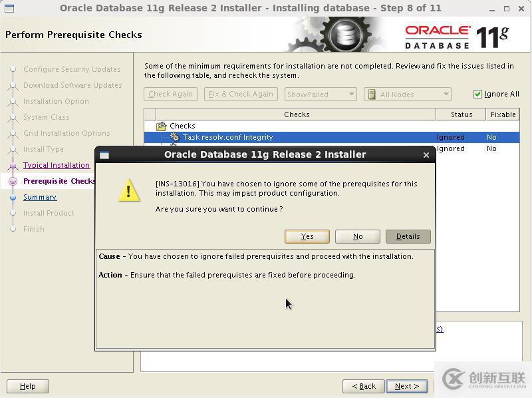Click the partially hidden details link
532x398 pixels.
[440, 329]
